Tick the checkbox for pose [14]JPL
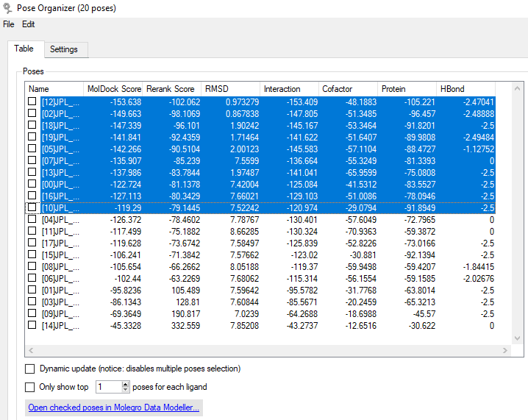Viewport: 528px width, 420px height. (32, 325)
